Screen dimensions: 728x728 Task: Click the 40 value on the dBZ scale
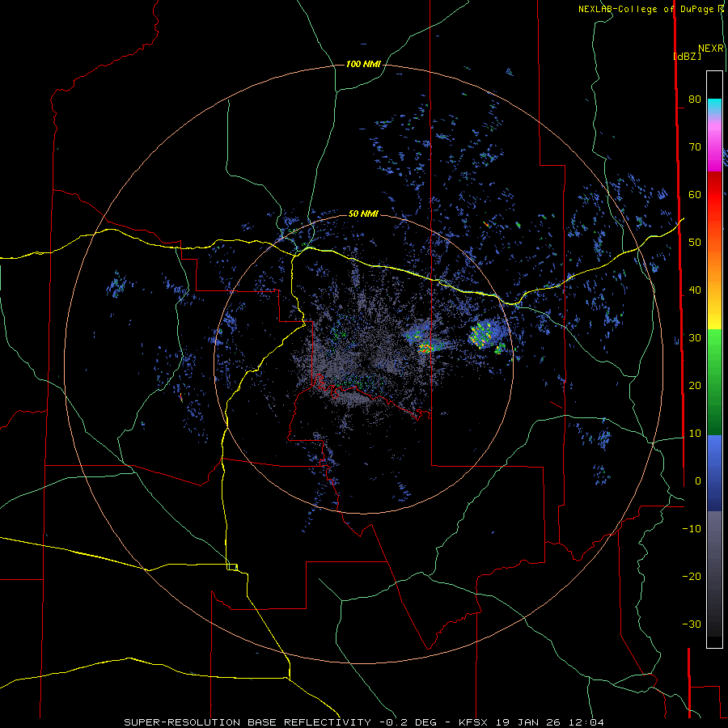695,290
